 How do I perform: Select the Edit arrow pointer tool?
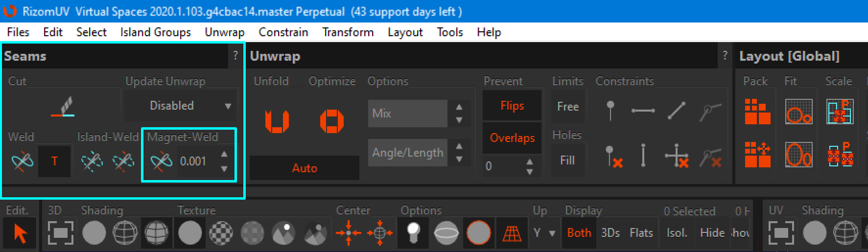(x=20, y=233)
